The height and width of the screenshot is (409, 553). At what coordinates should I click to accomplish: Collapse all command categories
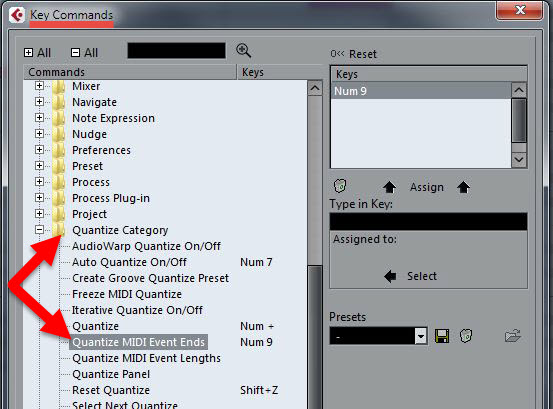(84, 53)
